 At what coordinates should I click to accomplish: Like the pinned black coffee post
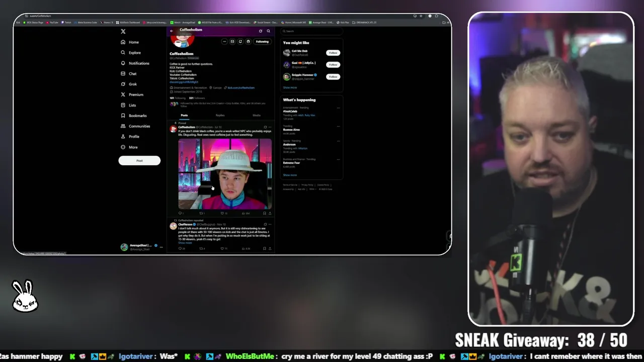pos(223,213)
